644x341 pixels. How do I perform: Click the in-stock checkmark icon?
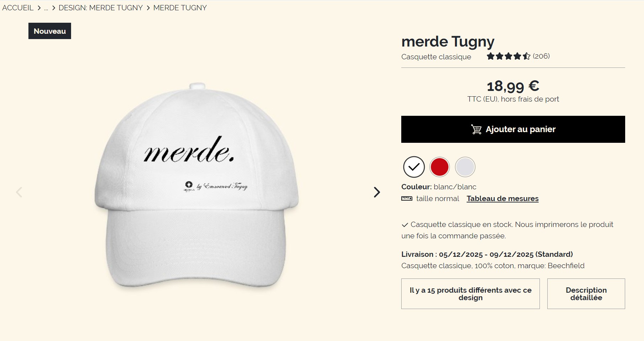(x=404, y=225)
